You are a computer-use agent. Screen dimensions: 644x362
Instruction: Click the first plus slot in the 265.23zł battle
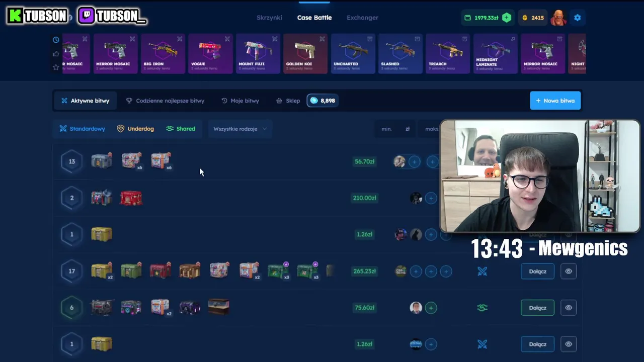coord(416,271)
